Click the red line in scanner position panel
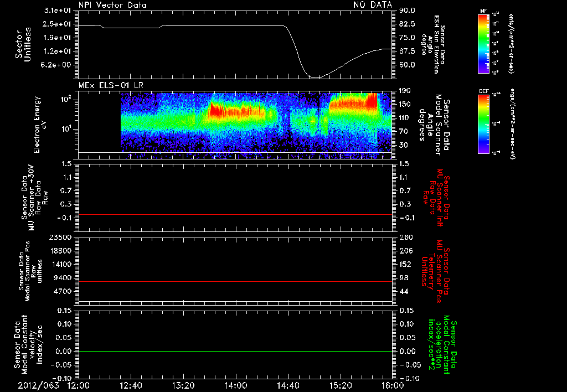This screenshot has width=567, height=392. pyautogui.click(x=235, y=281)
